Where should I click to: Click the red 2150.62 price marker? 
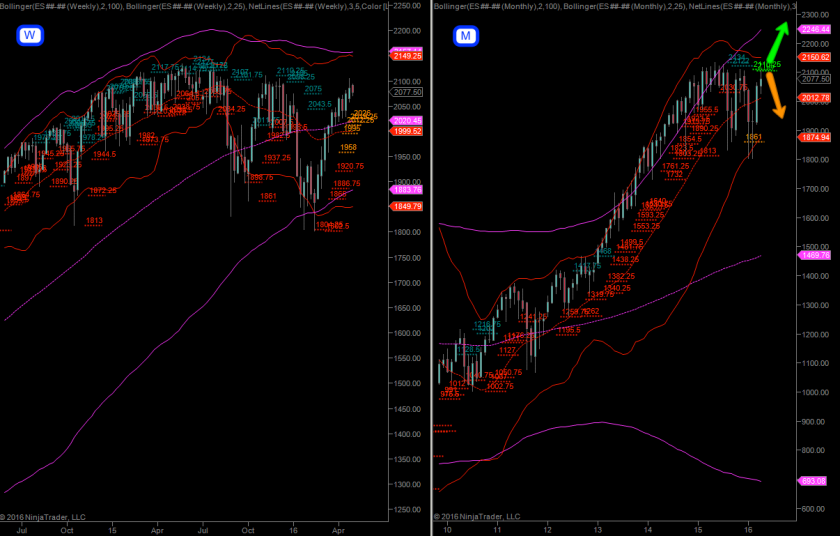click(x=815, y=57)
